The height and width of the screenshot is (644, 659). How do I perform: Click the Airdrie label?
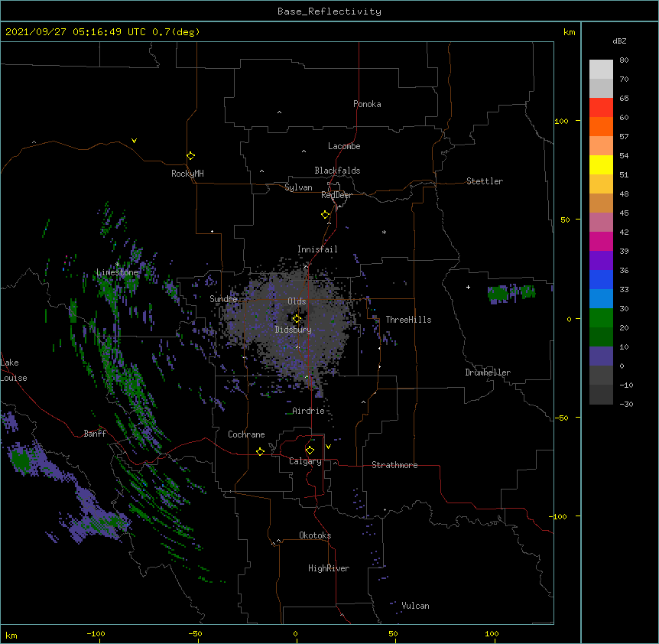[308, 411]
